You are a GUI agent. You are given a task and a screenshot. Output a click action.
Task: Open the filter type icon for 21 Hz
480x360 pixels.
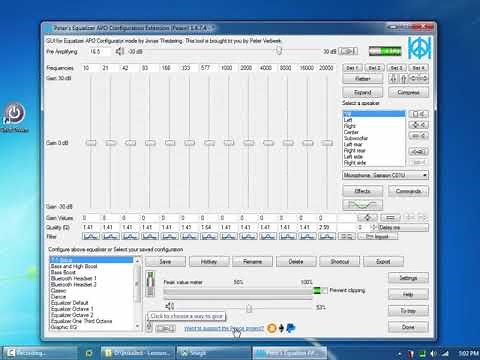click(x=110, y=236)
